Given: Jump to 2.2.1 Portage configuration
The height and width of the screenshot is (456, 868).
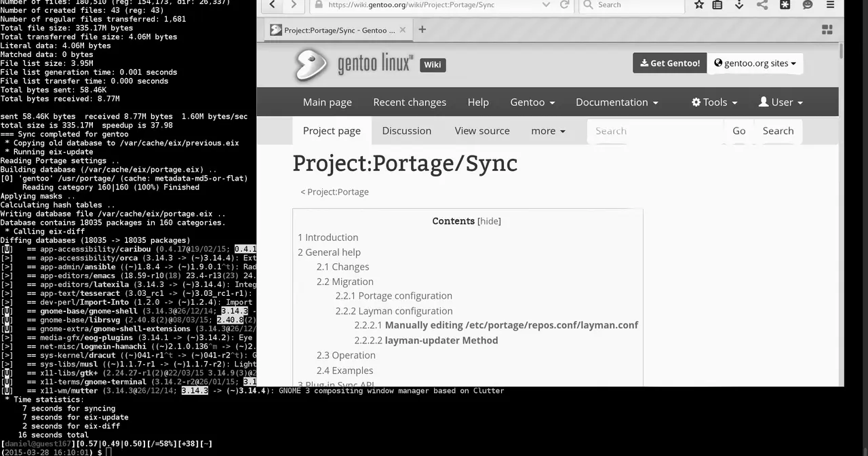Looking at the screenshot, I should (393, 296).
